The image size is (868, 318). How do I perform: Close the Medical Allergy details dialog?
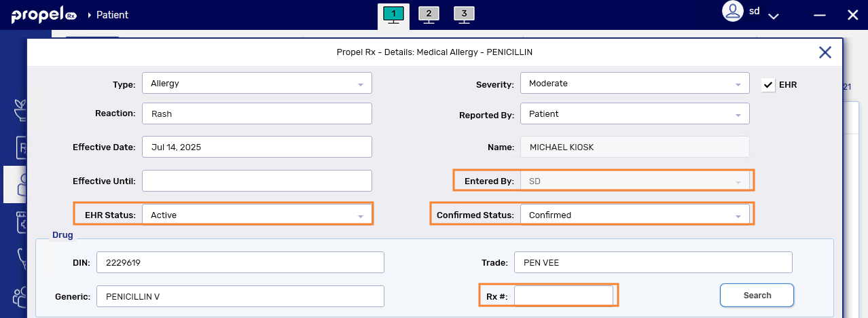(x=825, y=52)
